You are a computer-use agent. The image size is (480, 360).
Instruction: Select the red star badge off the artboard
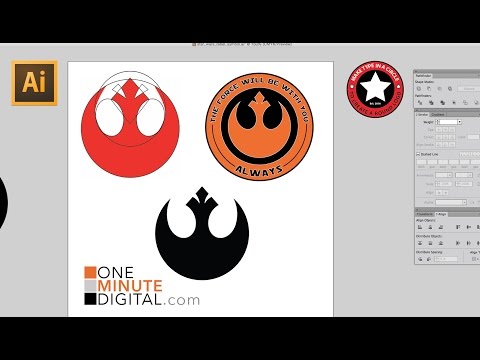tap(375, 89)
